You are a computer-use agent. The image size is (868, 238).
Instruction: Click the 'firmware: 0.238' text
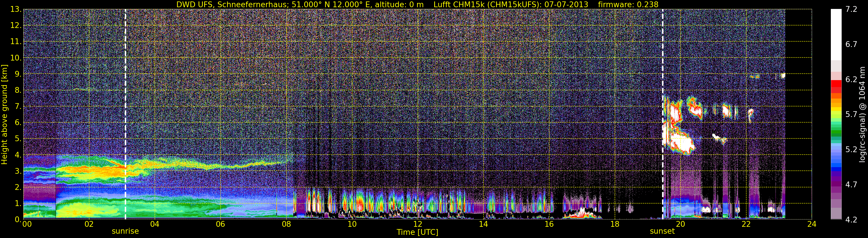[x=628, y=4]
